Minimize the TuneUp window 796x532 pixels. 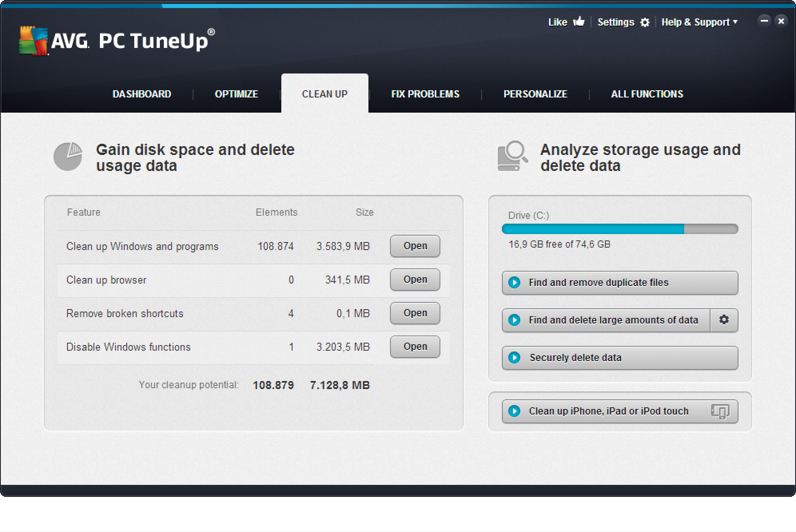pos(764,21)
